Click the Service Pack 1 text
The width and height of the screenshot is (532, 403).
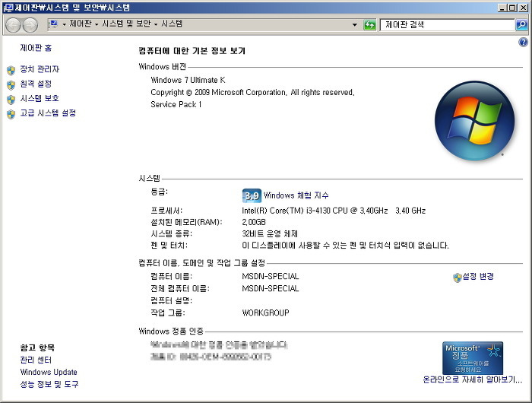pyautogui.click(x=176, y=105)
